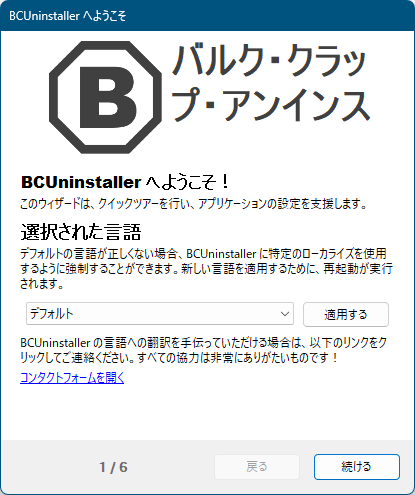Screen dimensions: 415x495
Task: Select the デフォルト text in the language box
Action: (52, 314)
